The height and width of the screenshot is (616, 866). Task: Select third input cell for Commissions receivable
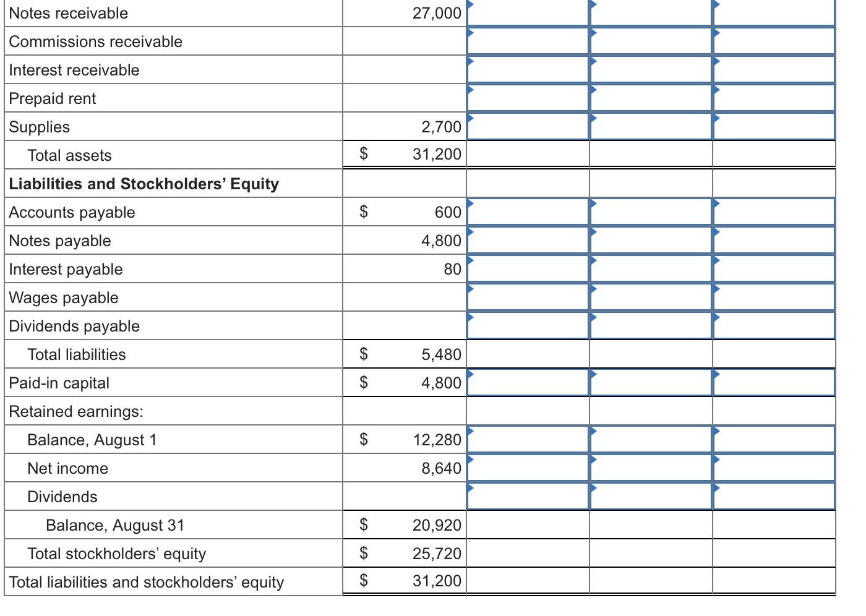[x=774, y=41]
